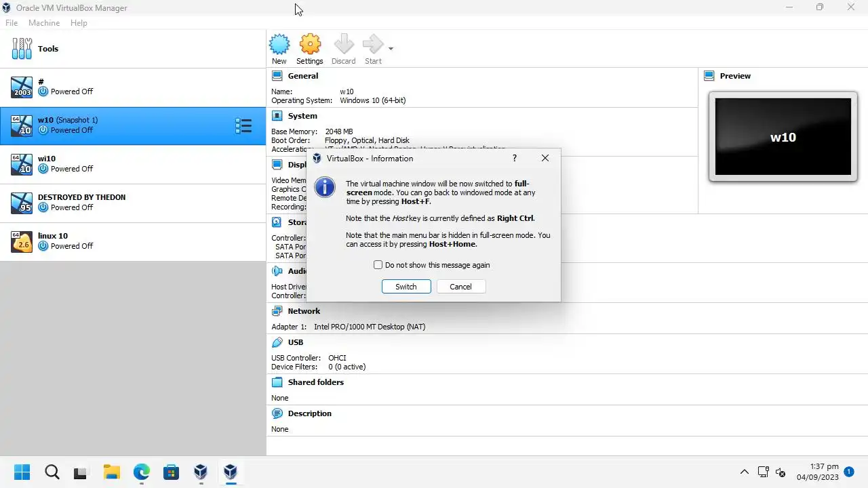
Task: Click the Network section icon
Action: point(277,311)
